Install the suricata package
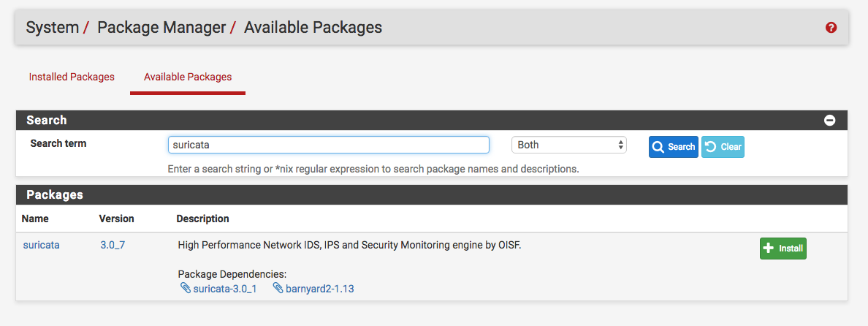This screenshot has width=868, height=326. pos(783,249)
